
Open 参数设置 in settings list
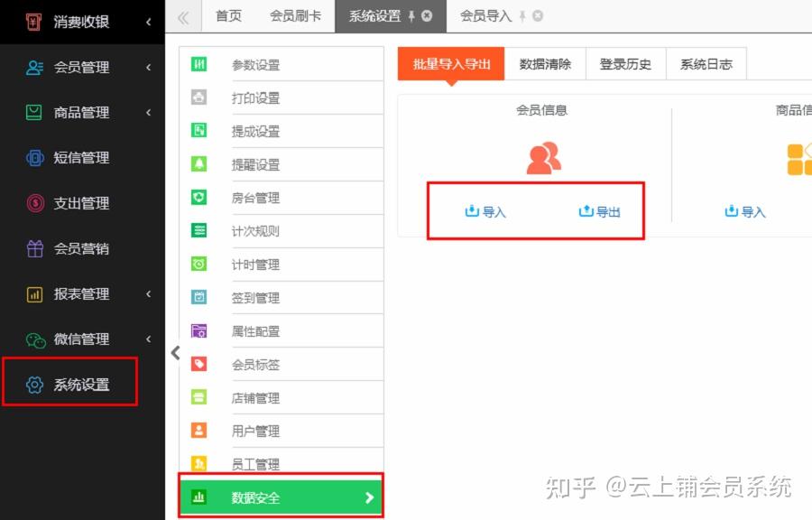point(281,64)
